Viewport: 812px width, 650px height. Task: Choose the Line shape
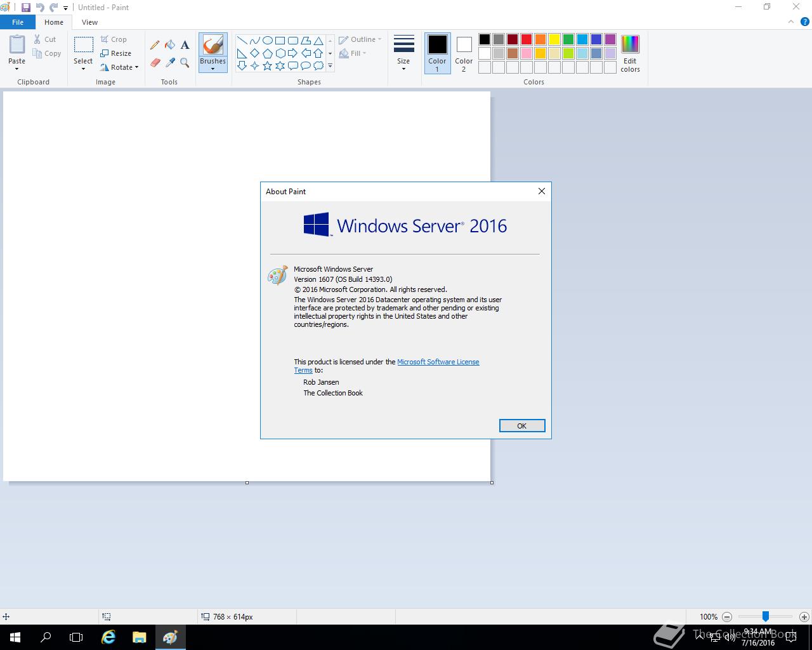tap(242, 41)
